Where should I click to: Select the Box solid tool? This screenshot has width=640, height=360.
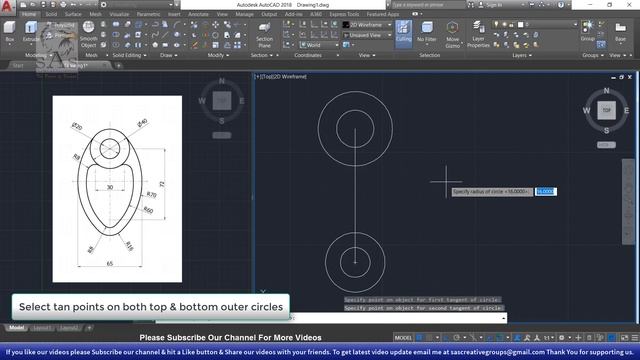pyautogui.click(x=9, y=32)
